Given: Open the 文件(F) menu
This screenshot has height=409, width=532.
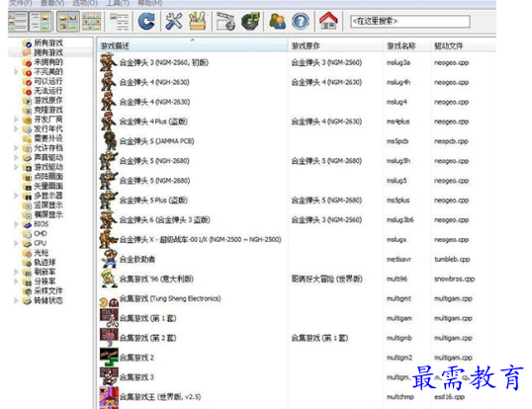Looking at the screenshot, I should point(21,3).
